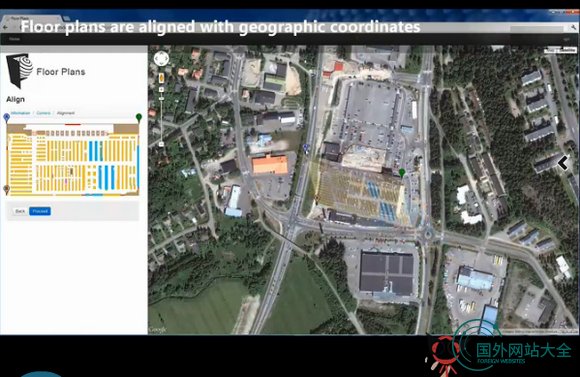Click the brown corner pin on floor plan
Image resolution: width=580 pixels, height=377 pixels.
click(x=6, y=189)
